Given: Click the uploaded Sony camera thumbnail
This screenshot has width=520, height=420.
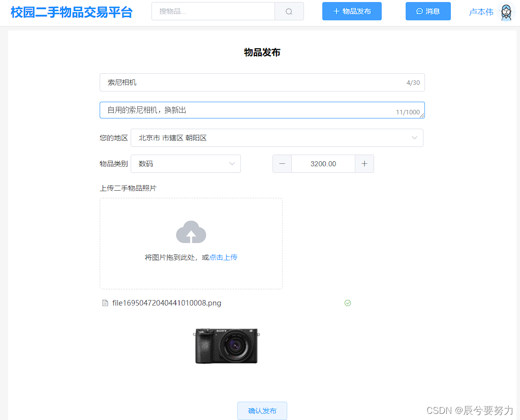Looking at the screenshot, I should 226,346.
